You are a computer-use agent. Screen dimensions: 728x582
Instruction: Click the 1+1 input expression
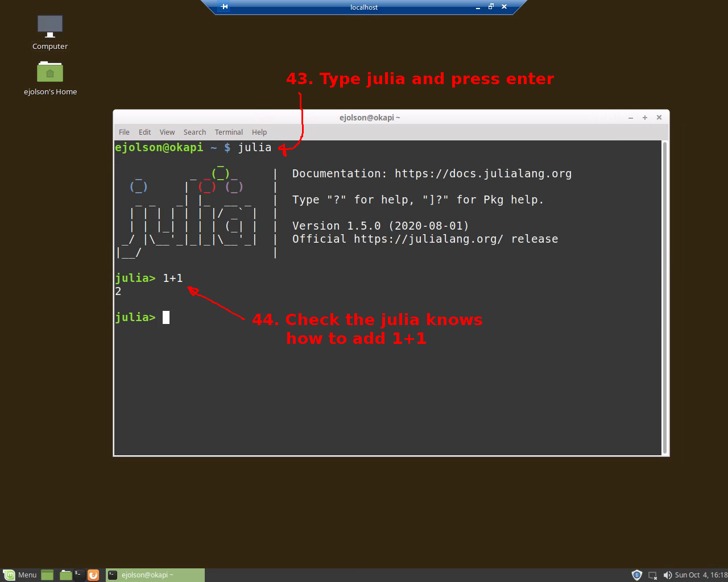(x=173, y=278)
